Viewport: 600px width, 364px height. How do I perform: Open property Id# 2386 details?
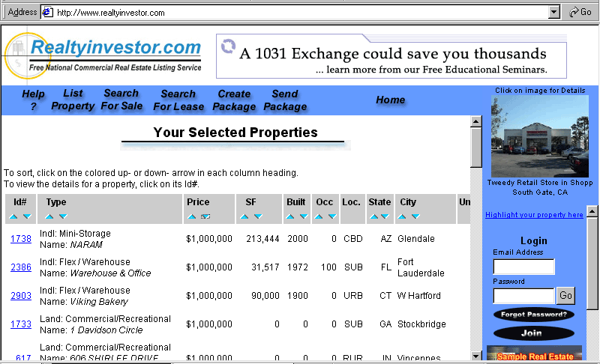(x=21, y=267)
